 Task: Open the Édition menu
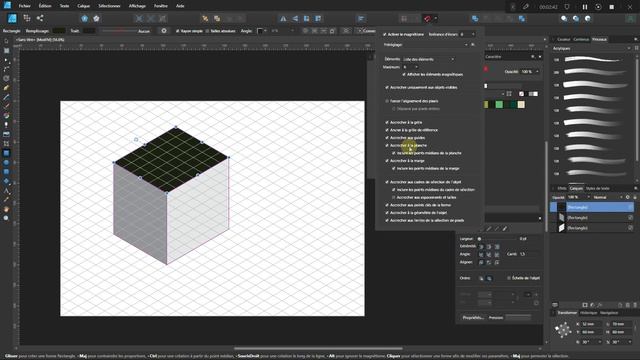45,6
